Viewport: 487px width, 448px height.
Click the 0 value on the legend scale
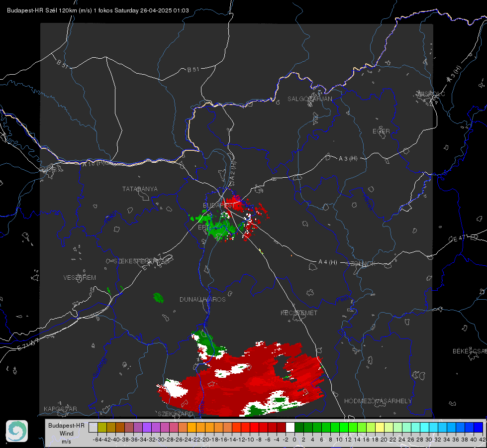[294, 440]
